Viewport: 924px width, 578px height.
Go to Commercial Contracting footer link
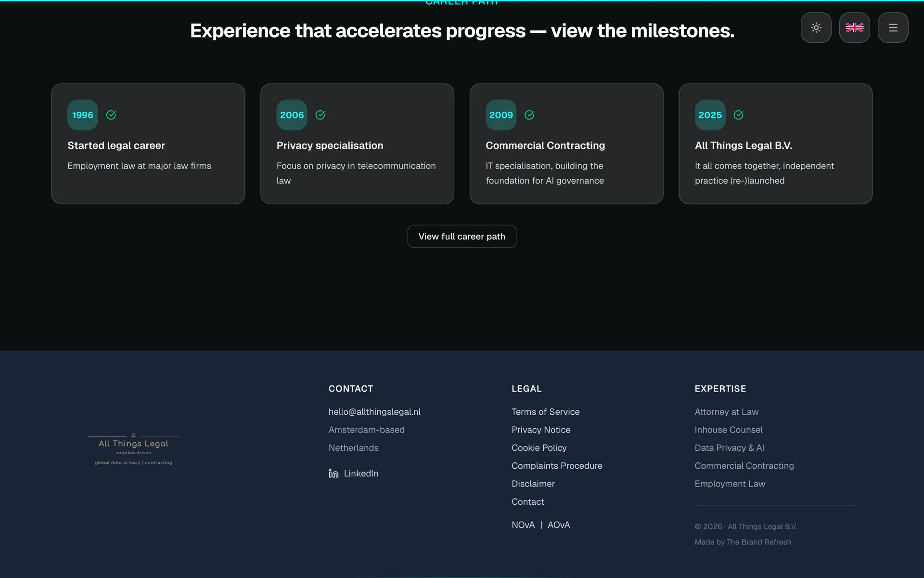[x=744, y=466]
